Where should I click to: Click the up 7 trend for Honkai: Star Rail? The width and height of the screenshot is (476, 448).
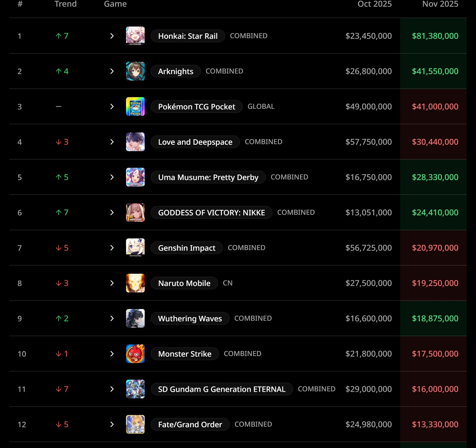(62, 36)
